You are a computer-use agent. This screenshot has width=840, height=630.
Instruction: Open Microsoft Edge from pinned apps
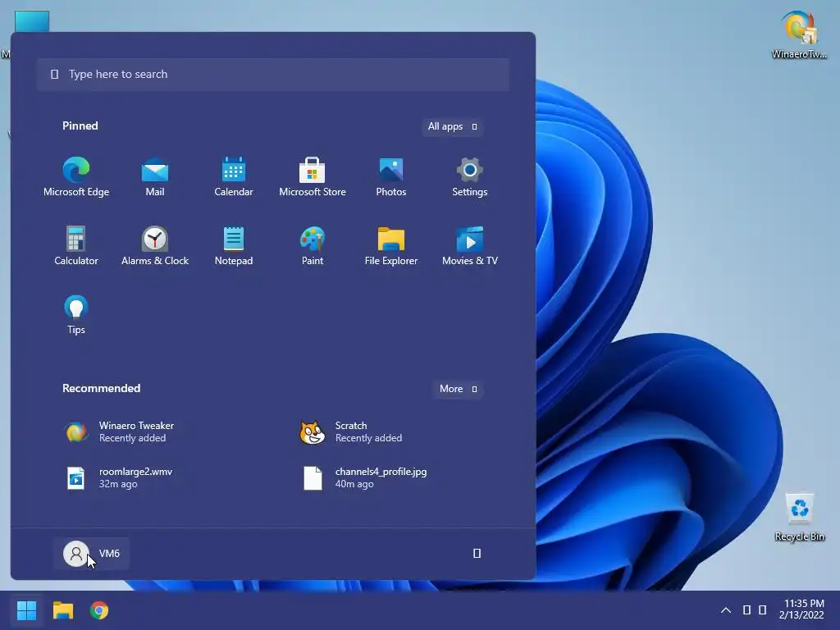(x=76, y=177)
